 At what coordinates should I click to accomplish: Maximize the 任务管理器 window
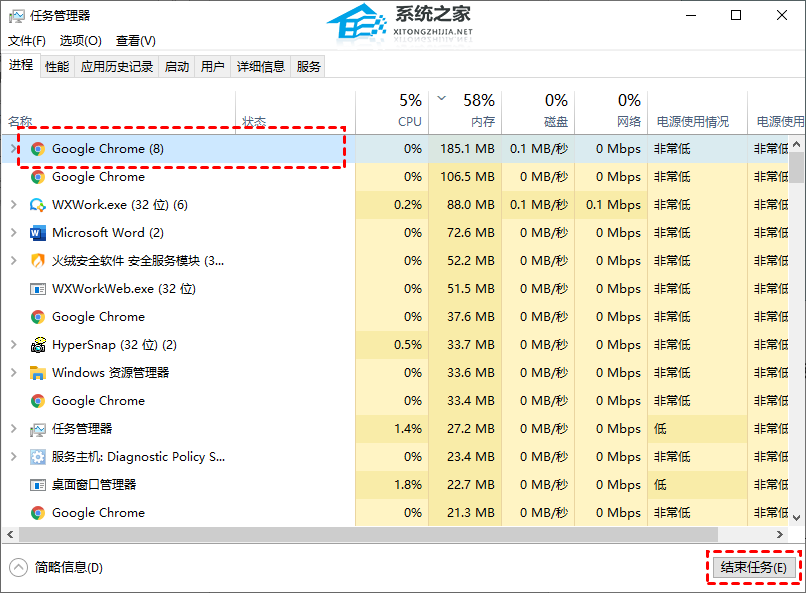736,15
